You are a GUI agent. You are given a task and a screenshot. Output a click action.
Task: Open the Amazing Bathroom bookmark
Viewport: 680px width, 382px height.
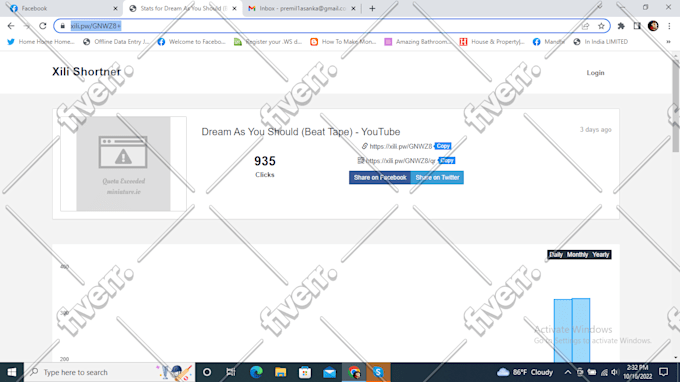coord(418,42)
